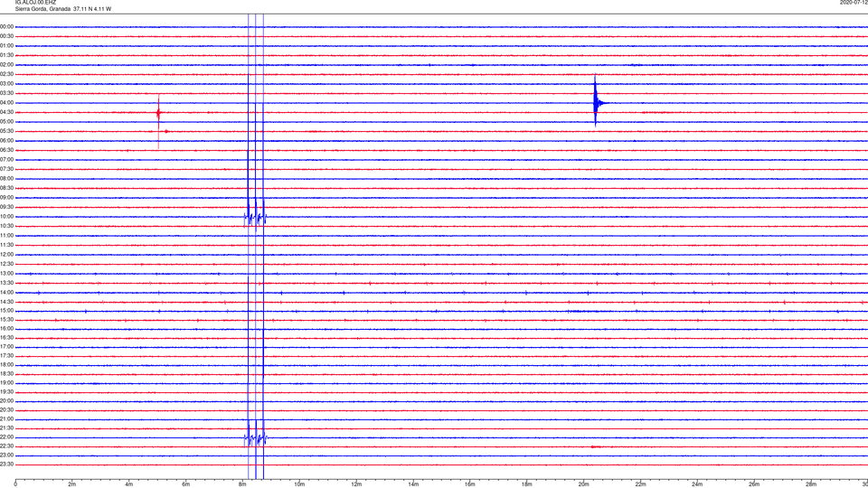Click the 17:00 time label
Image resolution: width=868 pixels, height=488 pixels.
(6, 347)
